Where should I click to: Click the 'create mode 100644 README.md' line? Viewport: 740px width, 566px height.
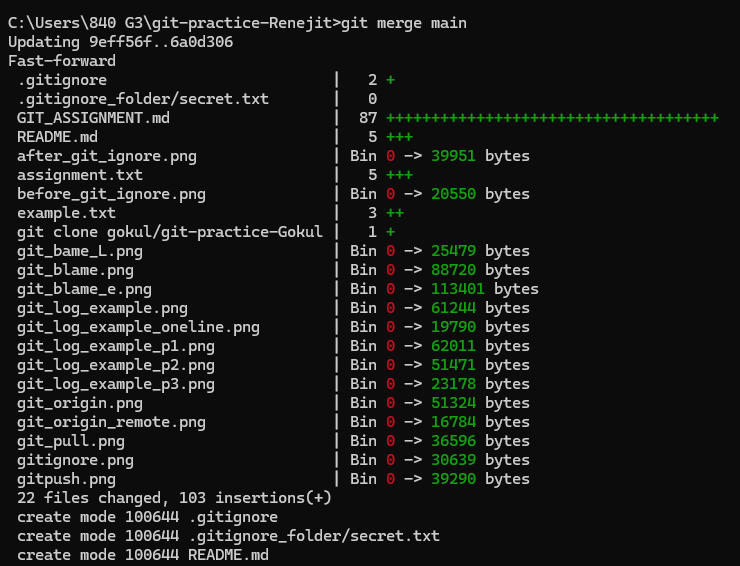tap(143, 555)
